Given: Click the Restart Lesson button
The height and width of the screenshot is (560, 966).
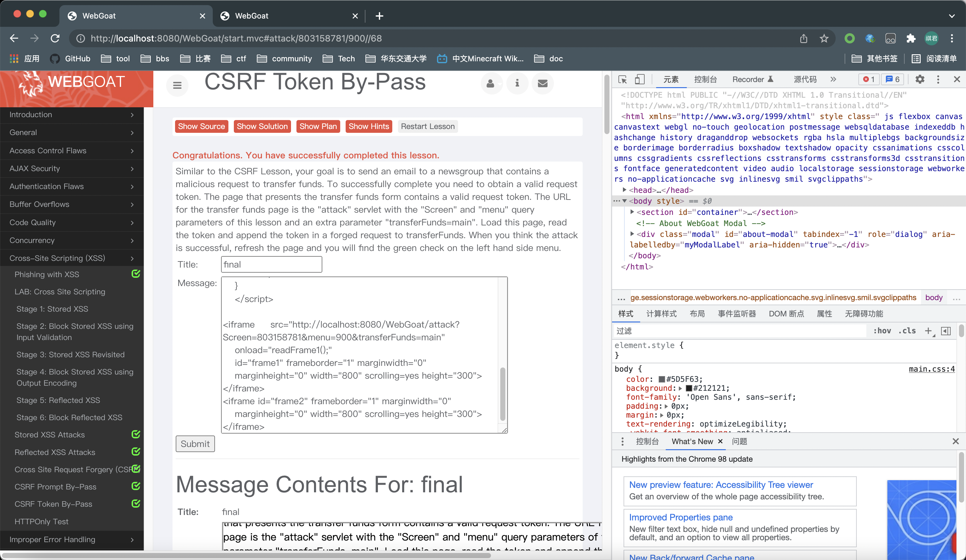Looking at the screenshot, I should coord(428,126).
